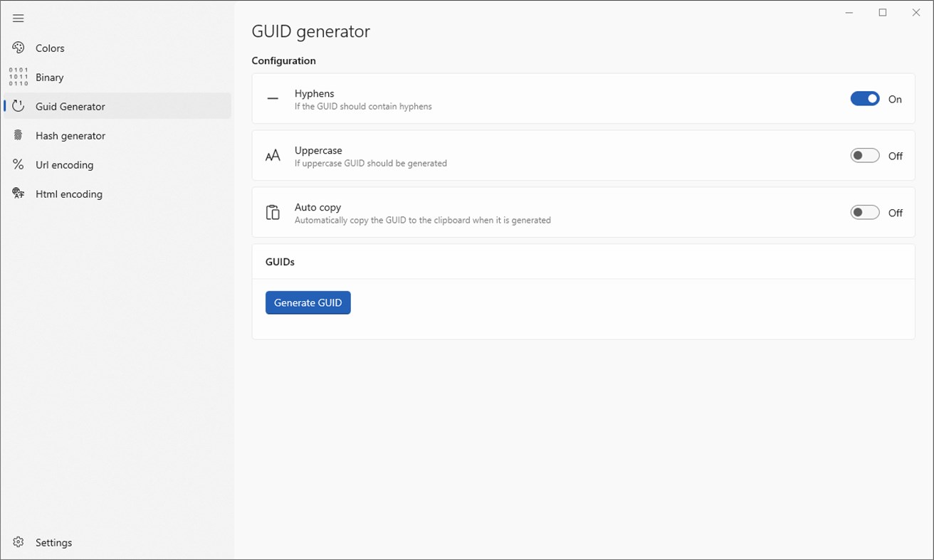Select Html encoding in sidebar
This screenshot has width=934, height=560.
[69, 194]
